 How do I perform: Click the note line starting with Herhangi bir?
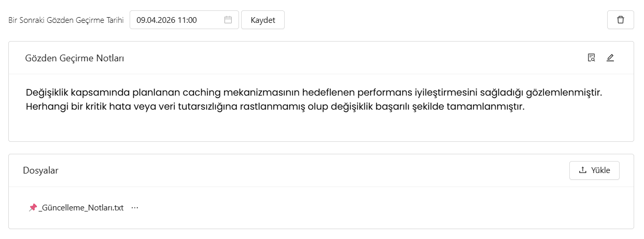pos(275,108)
